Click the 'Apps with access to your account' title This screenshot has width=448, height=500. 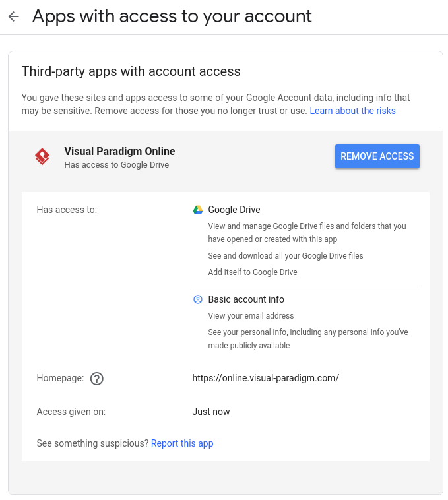(x=172, y=16)
